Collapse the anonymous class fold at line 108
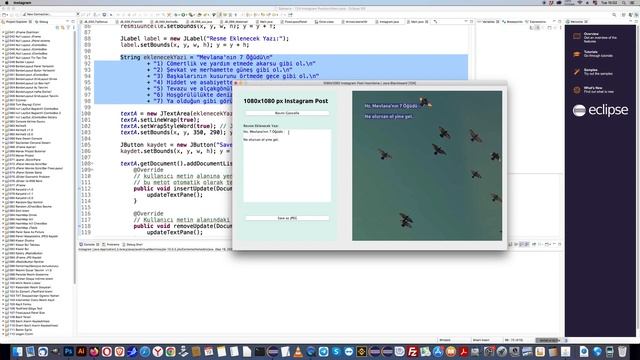This screenshot has height=360, width=640. 93,164
